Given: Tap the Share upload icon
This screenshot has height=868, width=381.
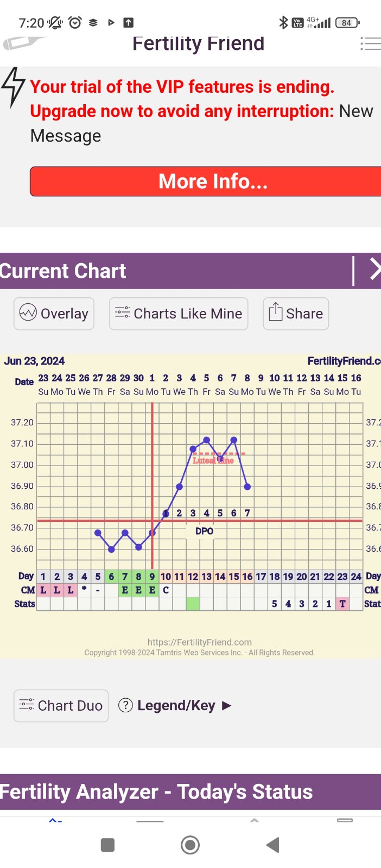Looking at the screenshot, I should coord(276,312).
